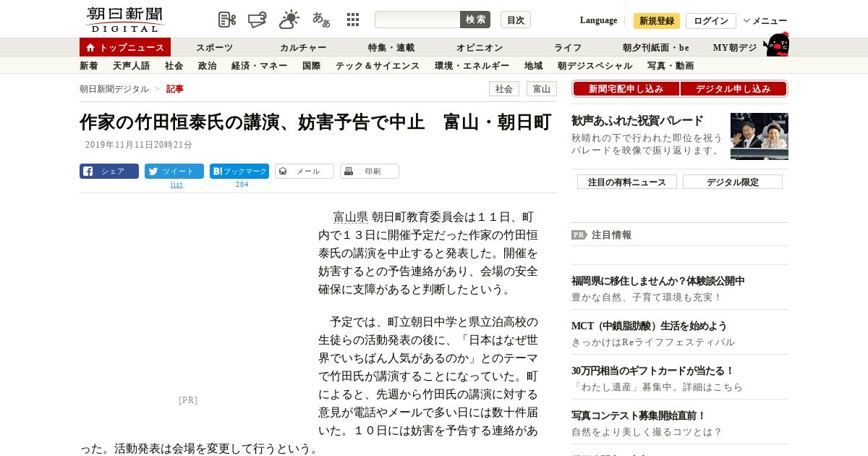The width and height of the screenshot is (868, 456).
Task: Click the date 2019年11月11日20時21分
Action: point(139,145)
